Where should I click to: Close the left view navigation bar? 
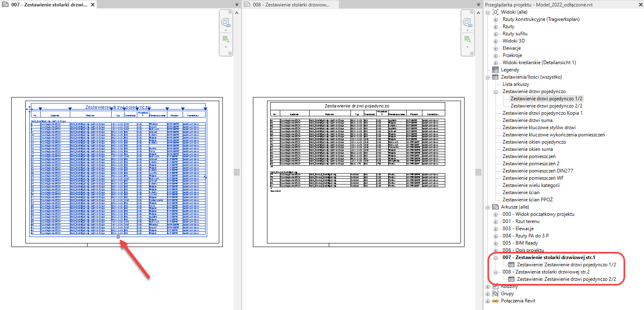[x=230, y=12]
